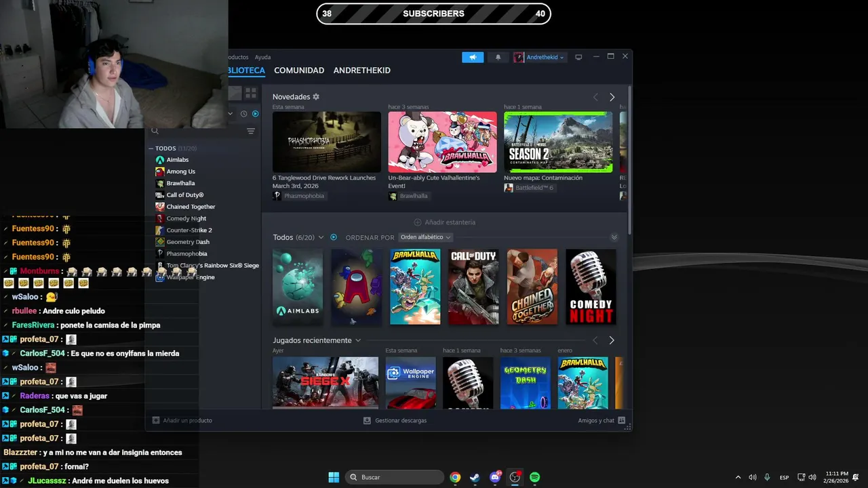
Task: Open Phasmophobia Tanglewood news thumbnail
Action: (327, 142)
